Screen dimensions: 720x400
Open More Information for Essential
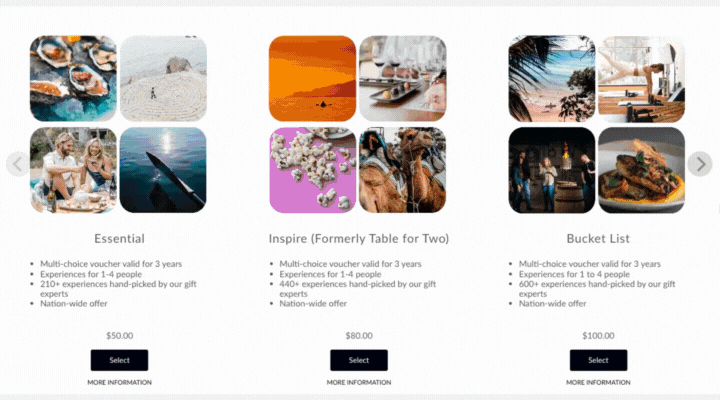(x=119, y=382)
